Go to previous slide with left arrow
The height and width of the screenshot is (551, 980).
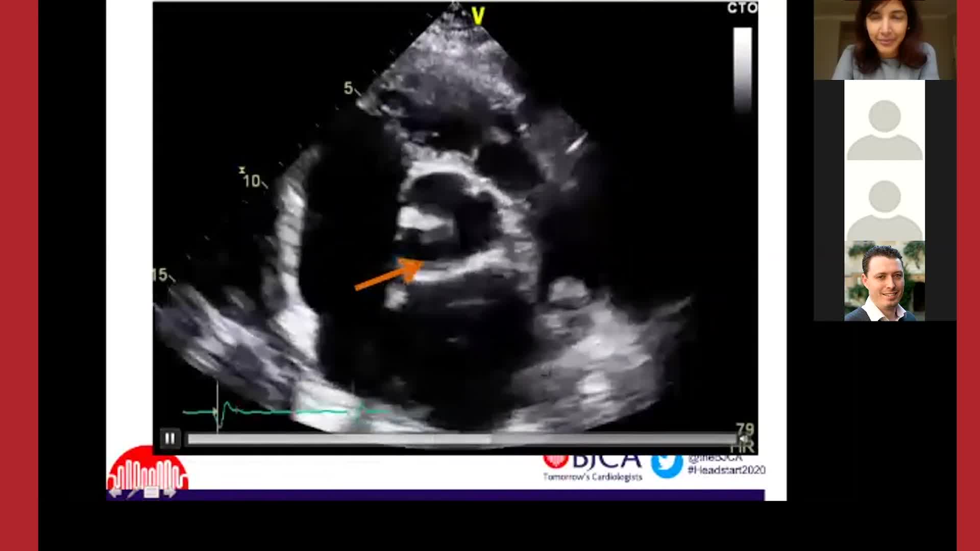click(115, 492)
